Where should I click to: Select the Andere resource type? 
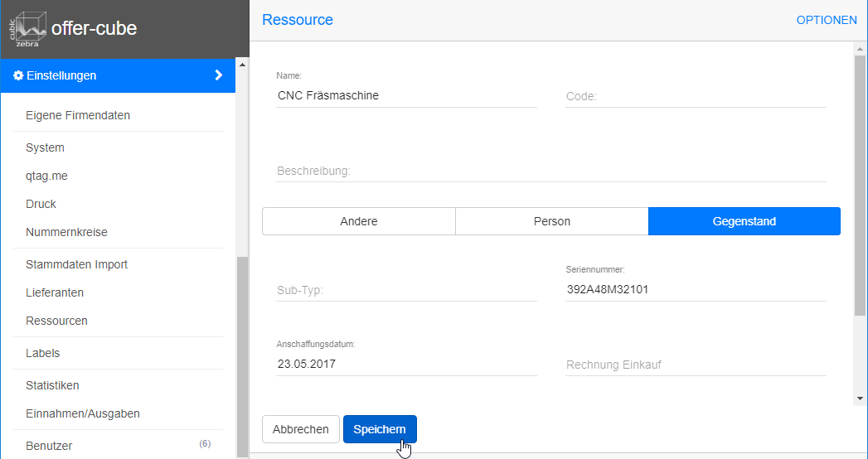[x=358, y=221]
